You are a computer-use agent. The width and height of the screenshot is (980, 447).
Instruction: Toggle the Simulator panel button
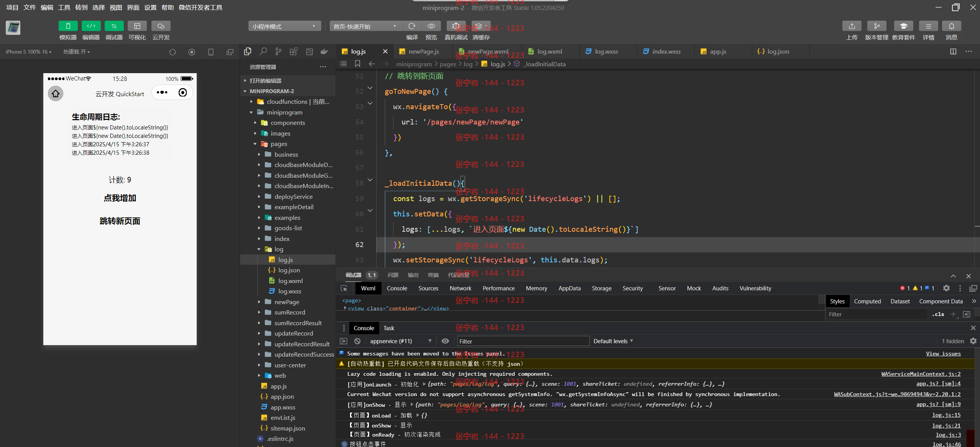click(x=68, y=26)
